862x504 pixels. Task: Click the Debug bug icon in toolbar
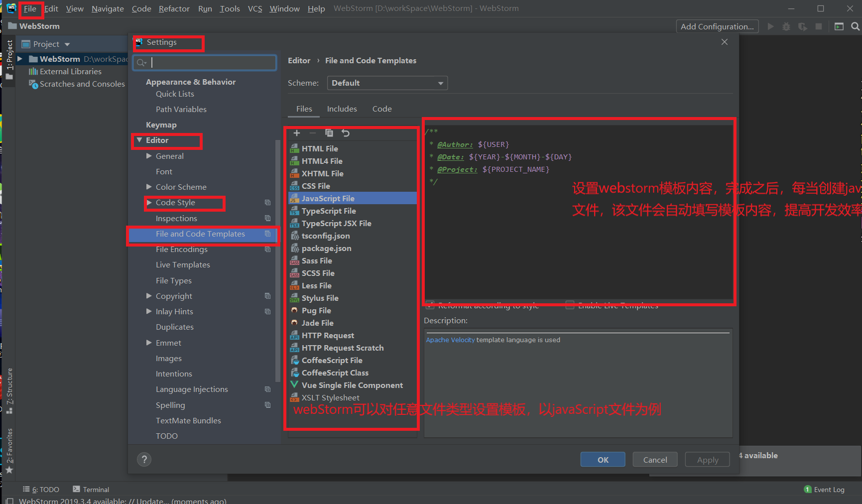[786, 26]
